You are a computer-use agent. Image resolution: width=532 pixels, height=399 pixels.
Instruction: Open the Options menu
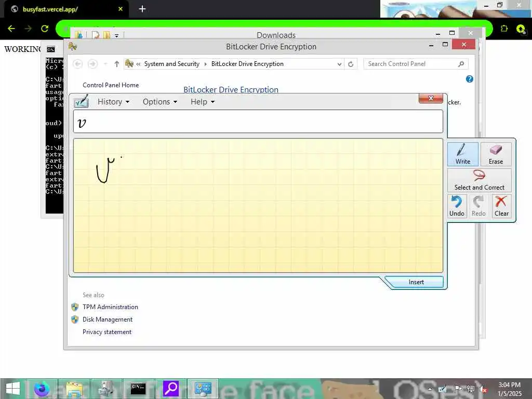point(160,102)
